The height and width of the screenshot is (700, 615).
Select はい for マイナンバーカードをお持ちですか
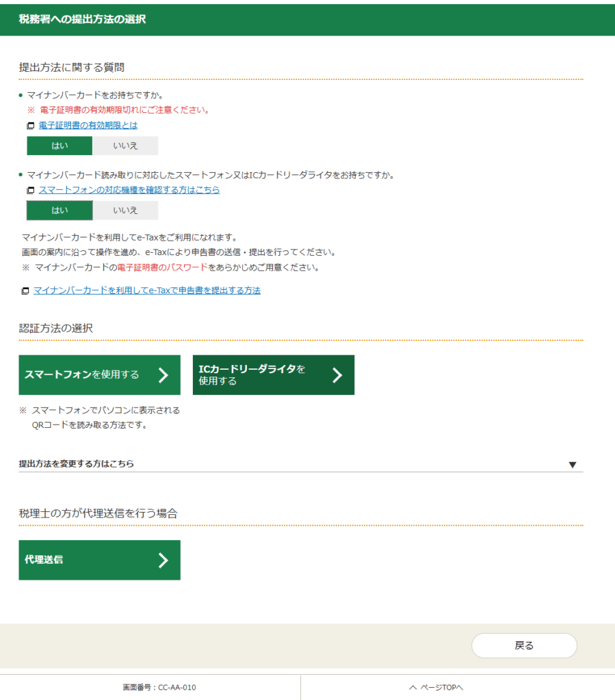[x=60, y=146]
